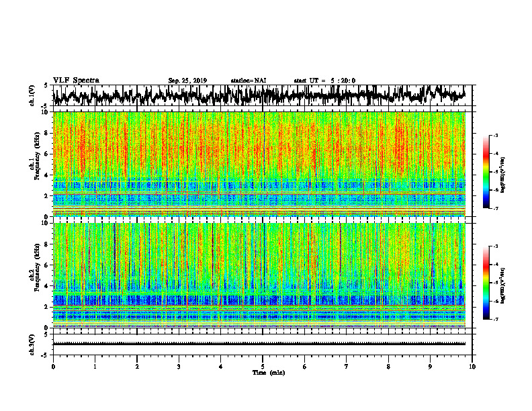Click time axis tick label 3
This screenshot has width=532, height=411.
click(x=179, y=367)
